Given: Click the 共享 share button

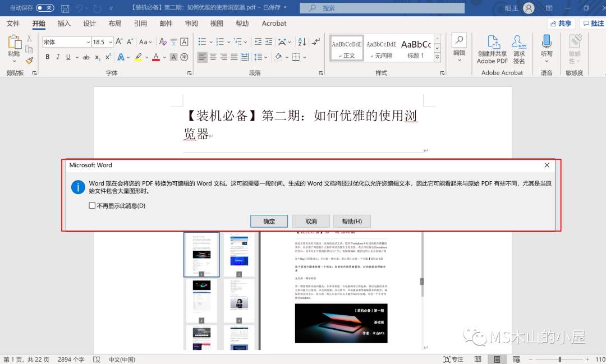Looking at the screenshot, I should (x=561, y=24).
